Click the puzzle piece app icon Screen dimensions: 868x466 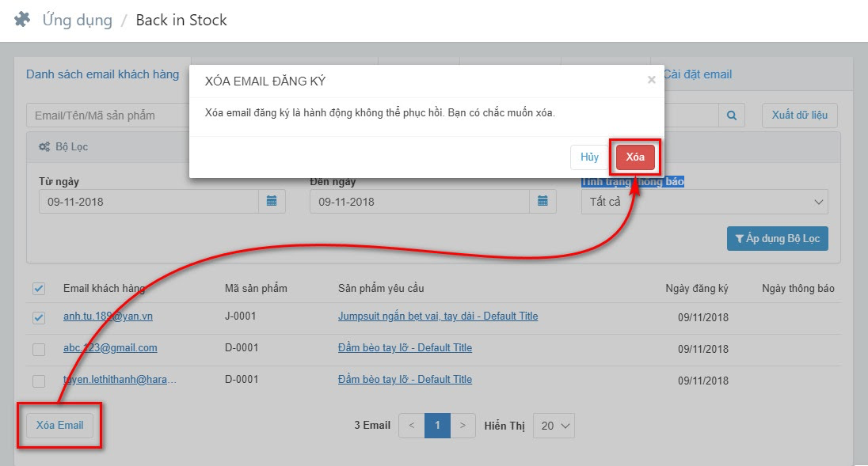[x=22, y=20]
